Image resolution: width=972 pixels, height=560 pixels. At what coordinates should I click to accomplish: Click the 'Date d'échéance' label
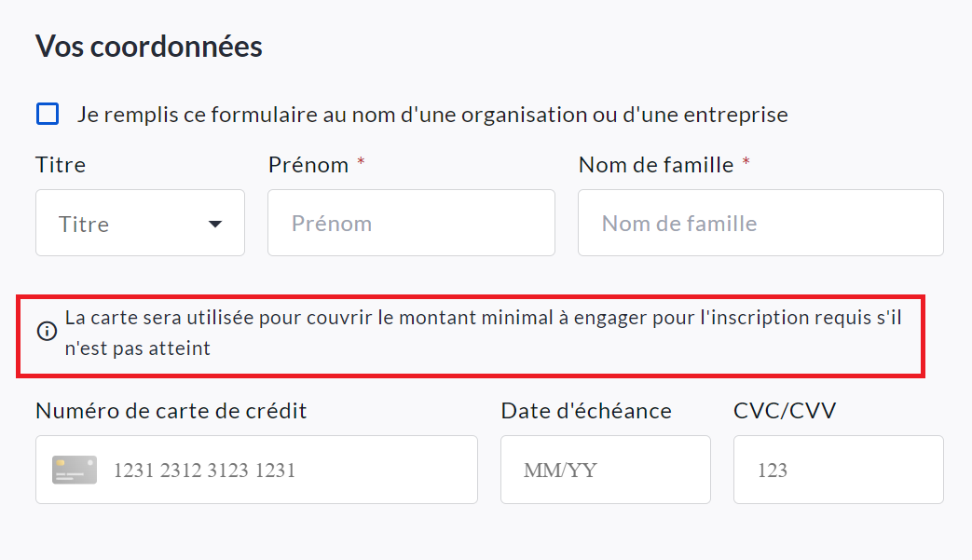[586, 411]
